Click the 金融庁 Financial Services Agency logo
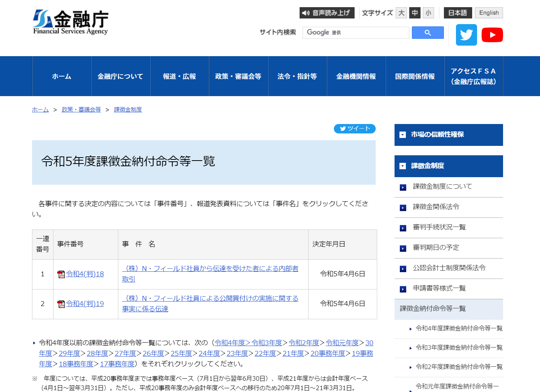Screen dimensions: 540x392 click(70, 21)
